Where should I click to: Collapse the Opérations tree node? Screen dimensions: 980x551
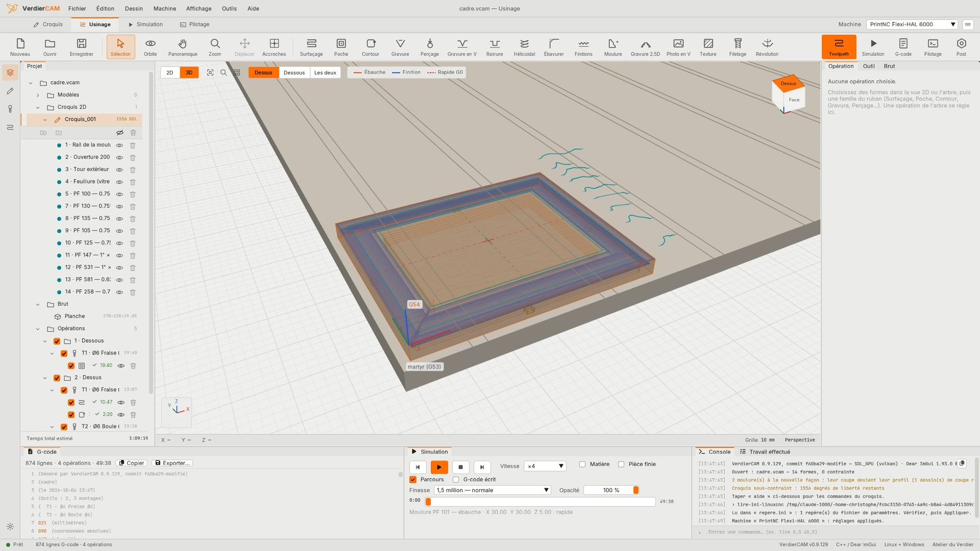coord(38,329)
